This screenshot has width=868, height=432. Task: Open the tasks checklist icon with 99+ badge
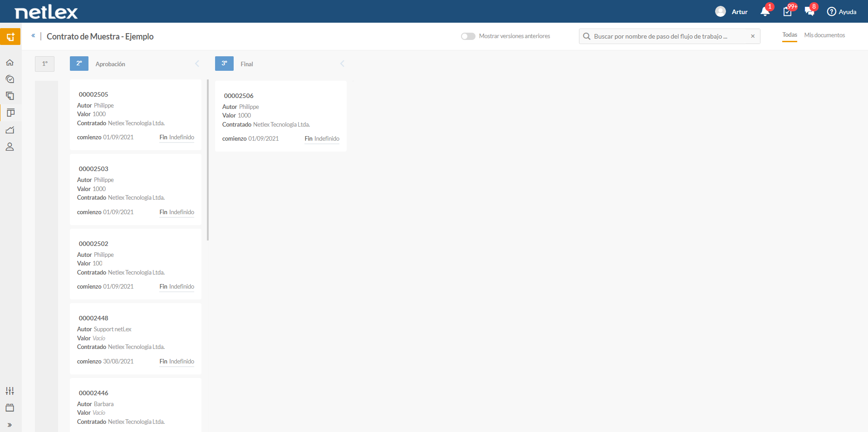coord(788,11)
